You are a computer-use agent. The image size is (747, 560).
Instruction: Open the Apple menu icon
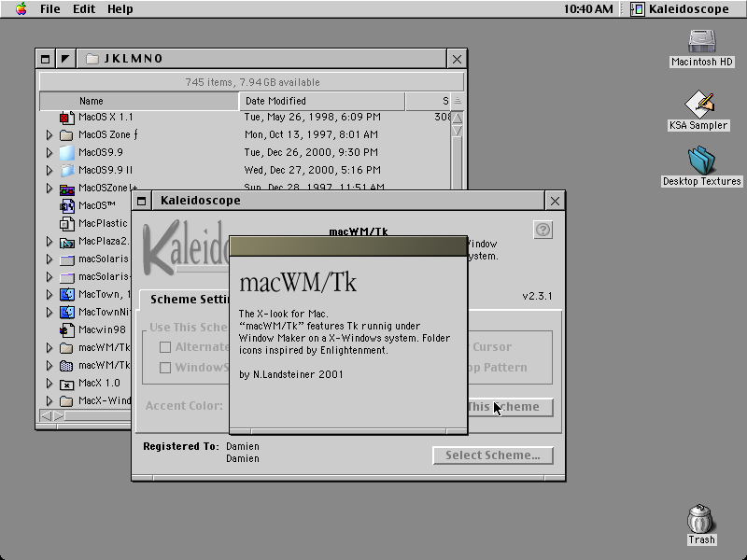pyautogui.click(x=21, y=8)
